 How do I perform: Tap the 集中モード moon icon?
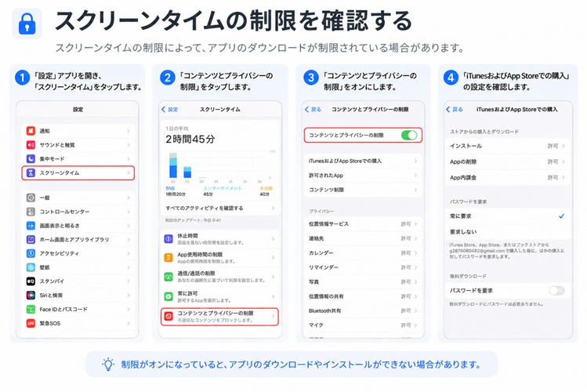click(x=31, y=158)
